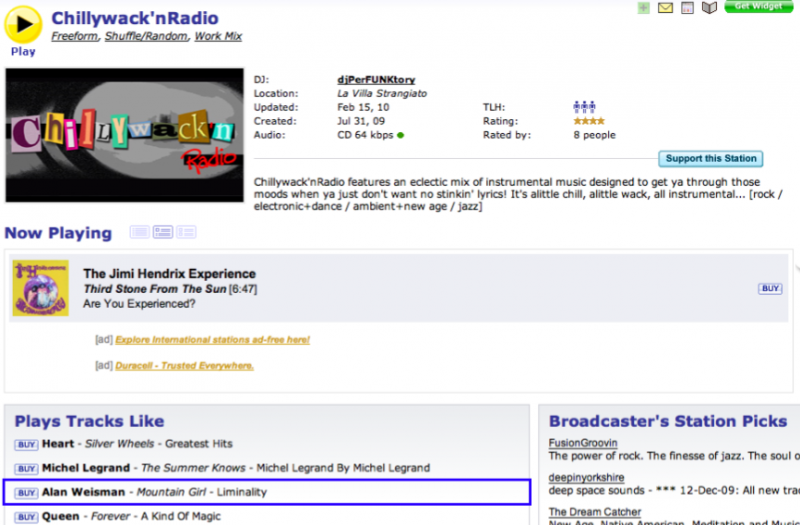Click BUY icon next to Jimi Hendrix track
Image resolution: width=800 pixels, height=525 pixels.
tap(769, 288)
